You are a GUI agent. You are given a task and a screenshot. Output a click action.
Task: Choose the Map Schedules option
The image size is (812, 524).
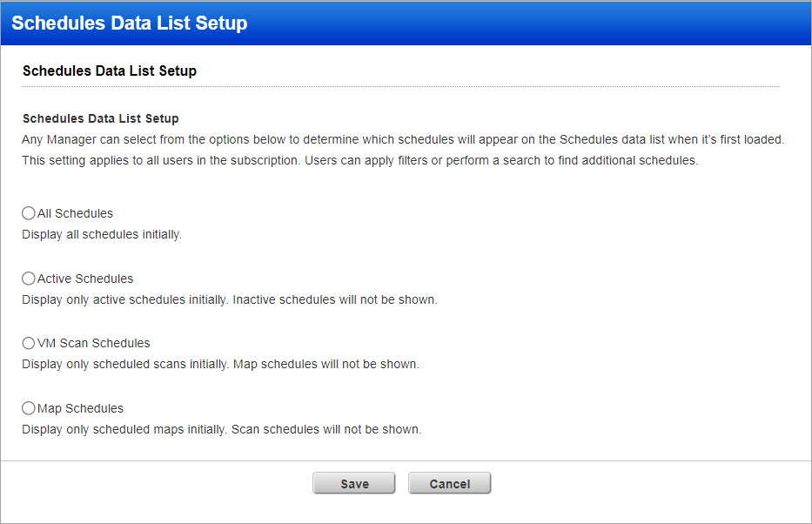pos(28,407)
